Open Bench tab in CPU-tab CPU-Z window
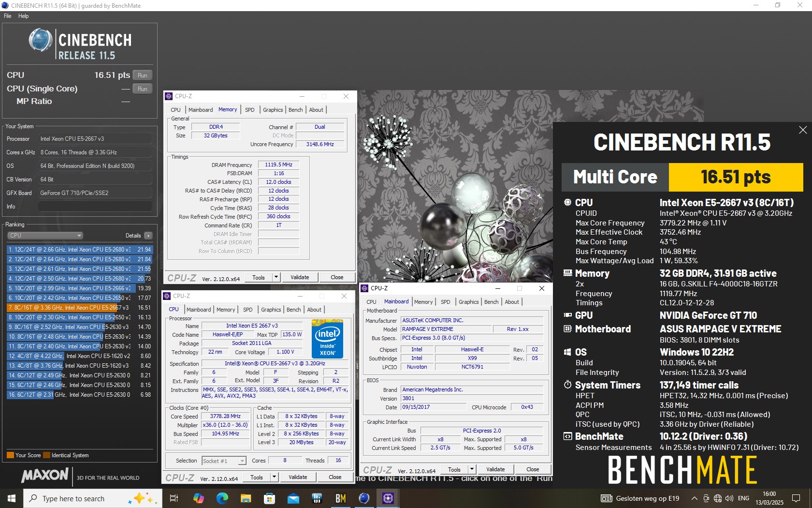 click(x=293, y=310)
